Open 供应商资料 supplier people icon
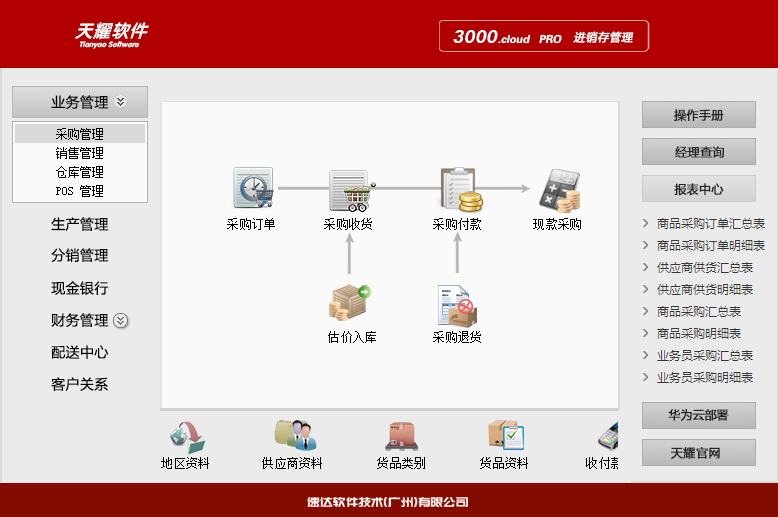778x517 pixels. (293, 435)
